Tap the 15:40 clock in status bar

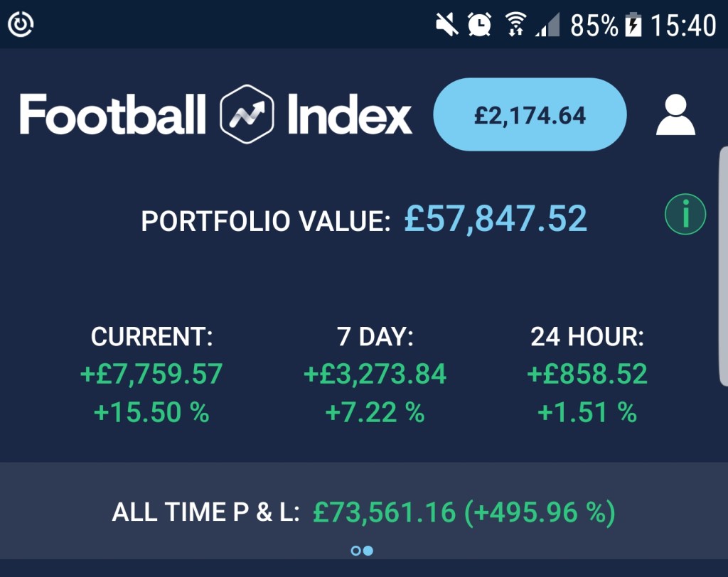(683, 26)
